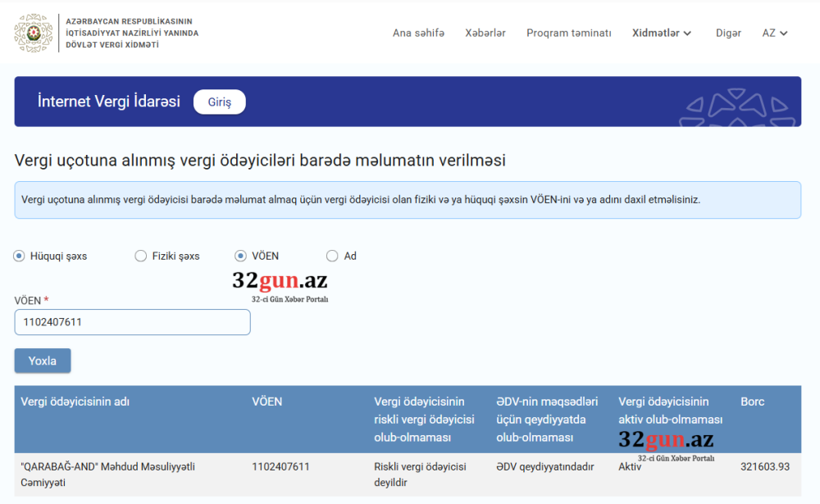820x504 pixels.
Task: Navigate to "Proqram təminatı"
Action: 569,33
